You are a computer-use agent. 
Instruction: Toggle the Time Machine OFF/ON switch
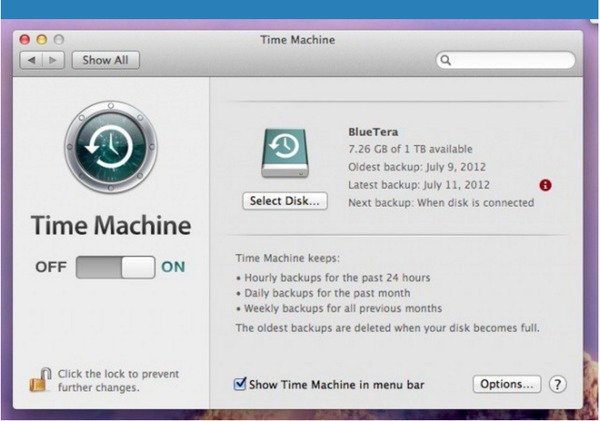[x=116, y=267]
